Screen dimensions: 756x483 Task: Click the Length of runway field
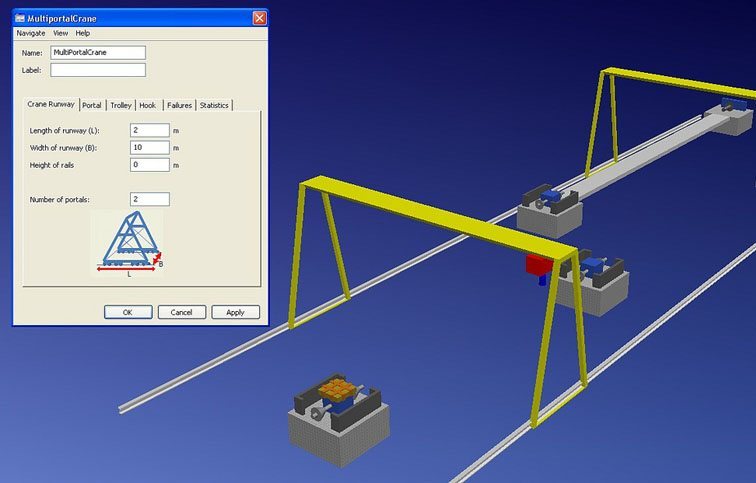click(x=149, y=130)
